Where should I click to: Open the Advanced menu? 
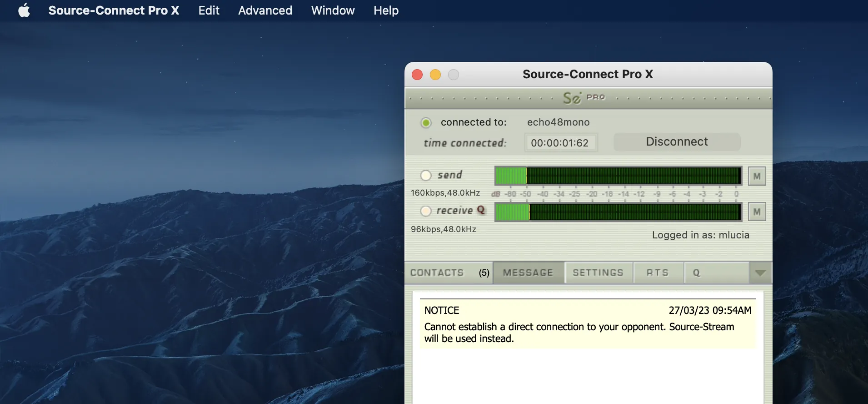pos(265,10)
